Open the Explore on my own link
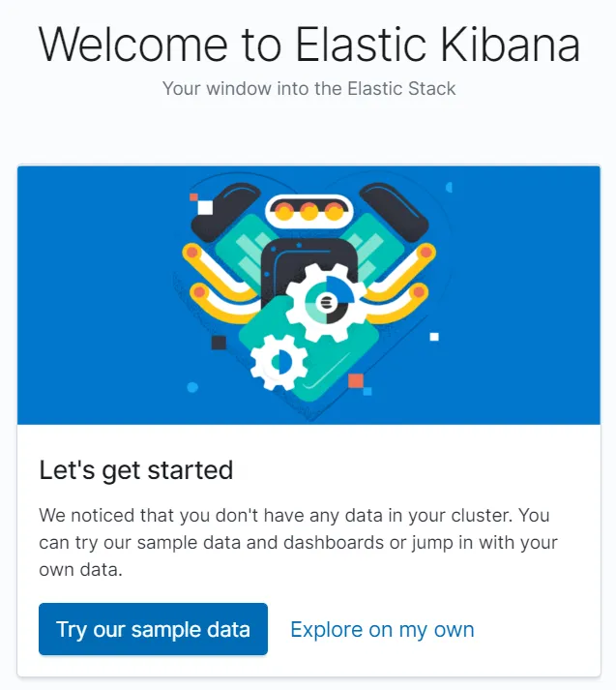616x690 pixels. pos(382,629)
